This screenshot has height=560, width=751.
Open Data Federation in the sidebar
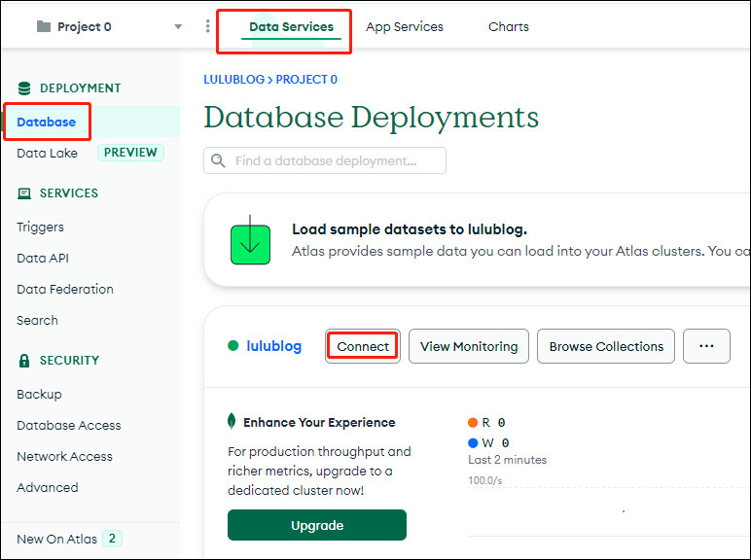pyautogui.click(x=65, y=289)
